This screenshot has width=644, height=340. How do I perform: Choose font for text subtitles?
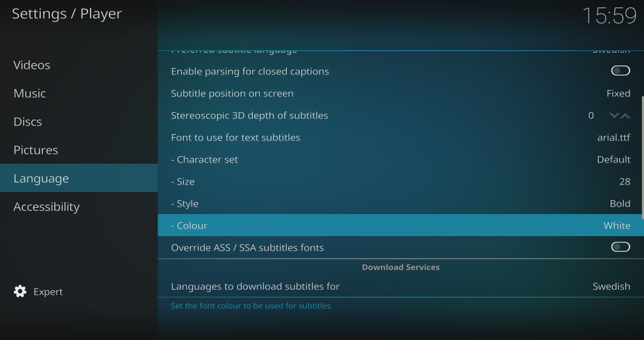click(x=400, y=137)
